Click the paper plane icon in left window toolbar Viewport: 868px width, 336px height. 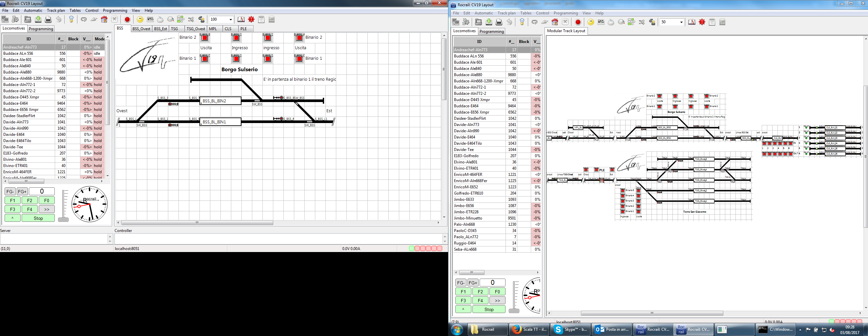pyautogui.click(x=94, y=20)
